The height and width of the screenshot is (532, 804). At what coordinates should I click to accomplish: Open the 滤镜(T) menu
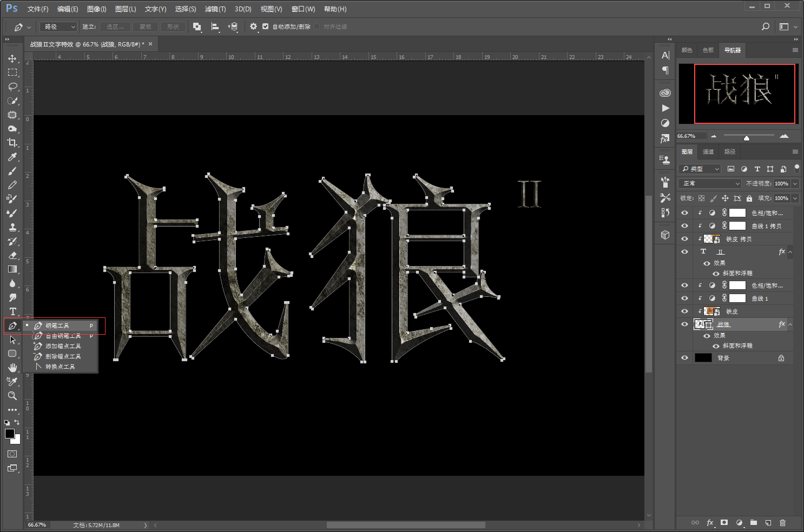point(215,9)
